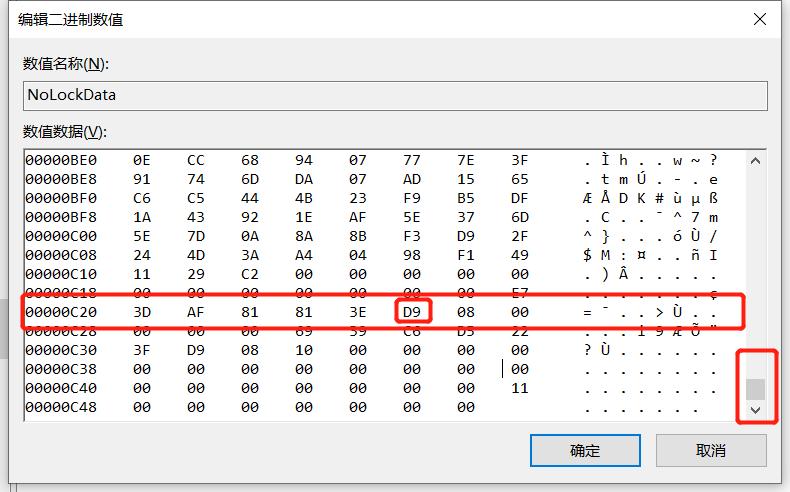Click the 00000C30 offset label
790x492 pixels.
click(61, 350)
